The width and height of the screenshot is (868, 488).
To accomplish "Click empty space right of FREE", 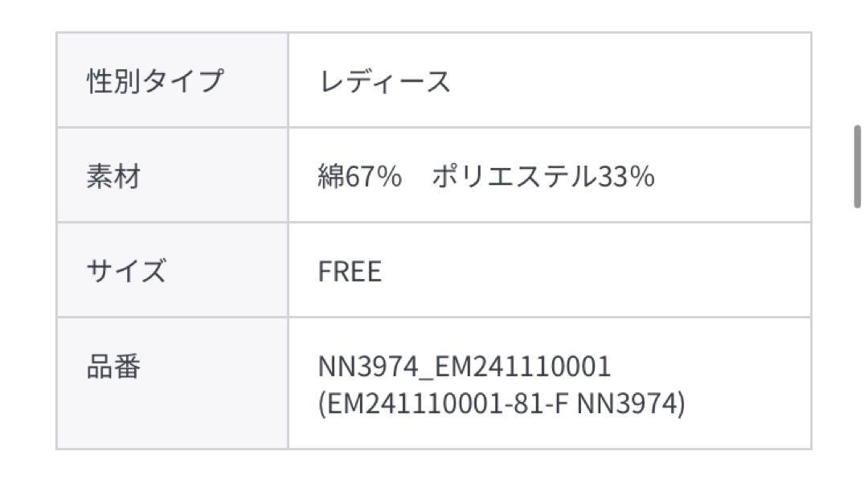I will (595, 272).
